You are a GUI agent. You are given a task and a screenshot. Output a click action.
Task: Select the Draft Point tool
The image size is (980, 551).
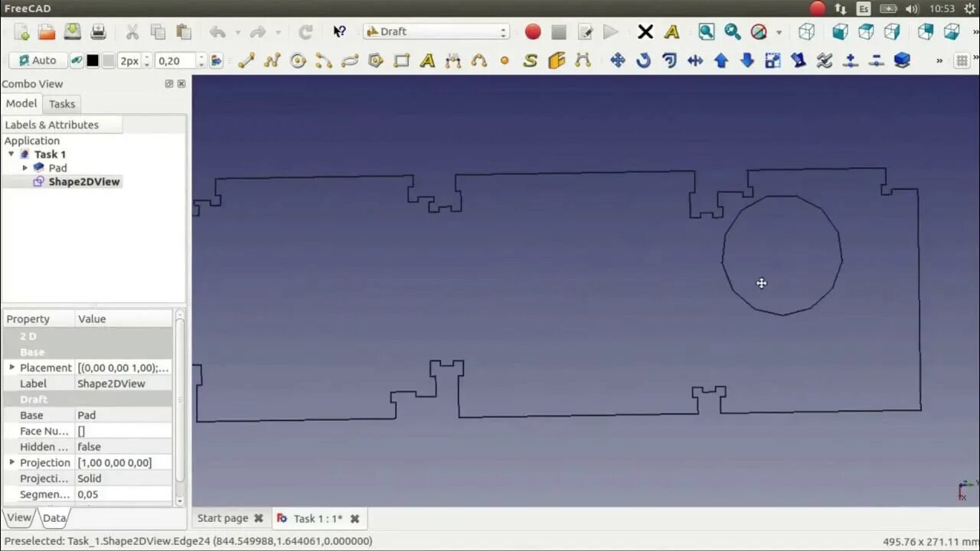point(505,60)
